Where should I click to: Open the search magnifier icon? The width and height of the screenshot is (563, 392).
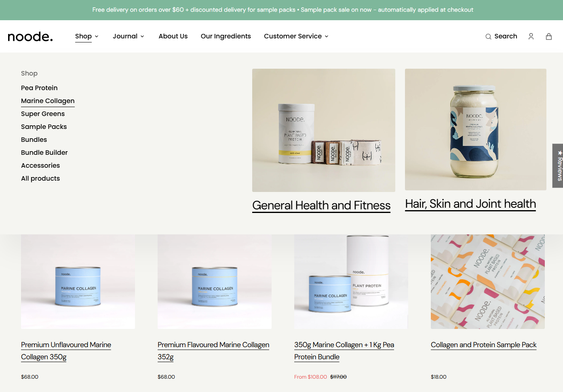point(488,37)
